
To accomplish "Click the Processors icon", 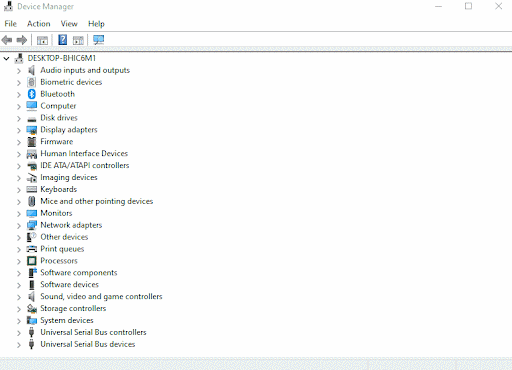I will coord(32,261).
